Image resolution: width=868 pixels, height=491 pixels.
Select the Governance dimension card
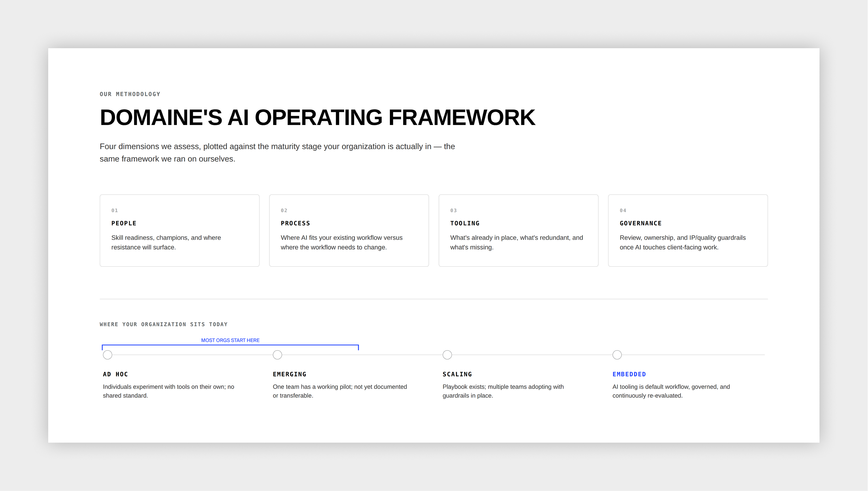tap(688, 230)
